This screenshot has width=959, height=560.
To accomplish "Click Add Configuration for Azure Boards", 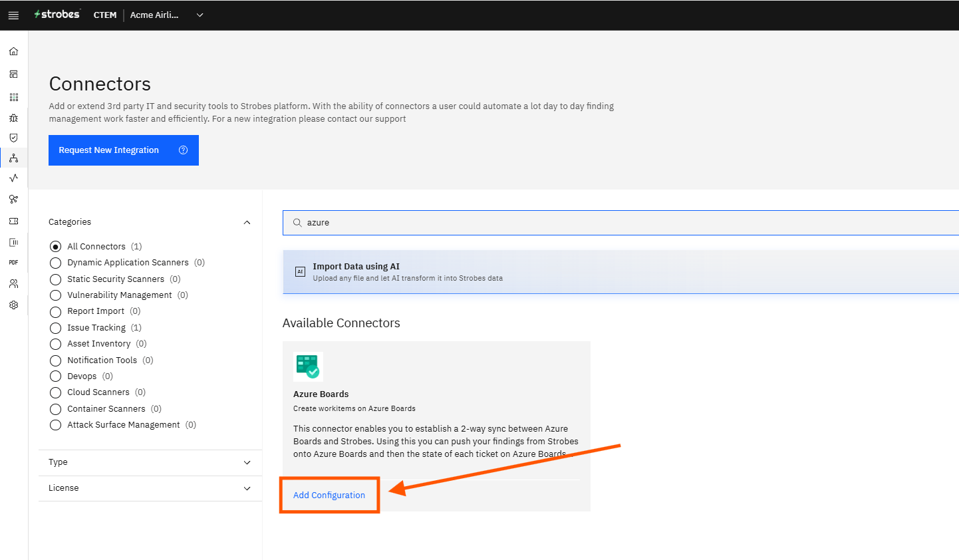I will click(x=329, y=495).
